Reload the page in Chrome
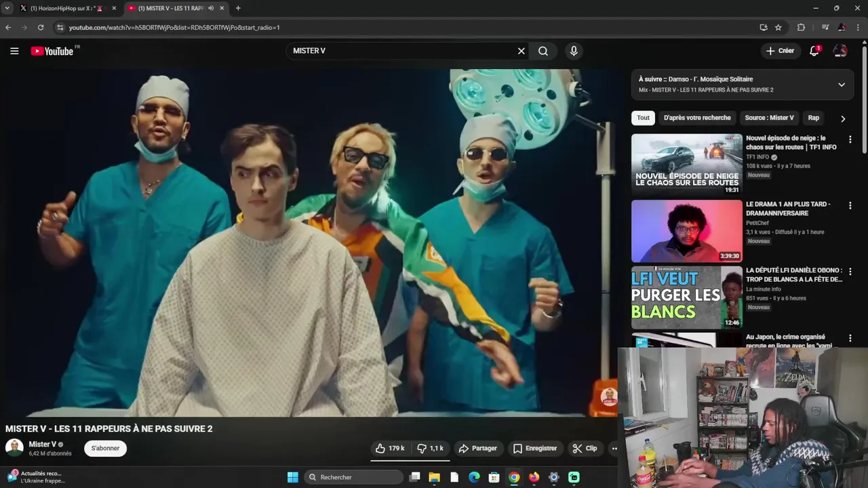This screenshot has width=868, height=488. pos(41,27)
